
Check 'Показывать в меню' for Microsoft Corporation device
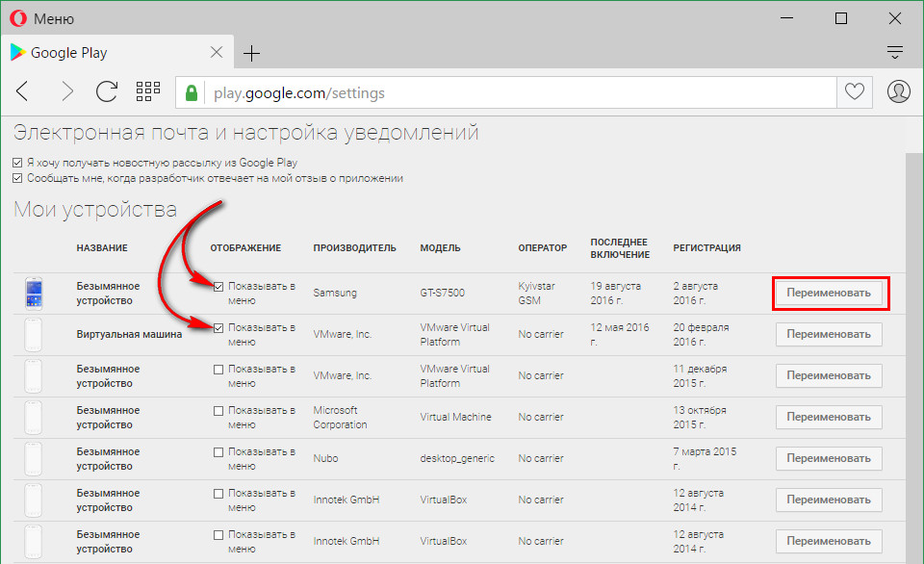coord(218,410)
